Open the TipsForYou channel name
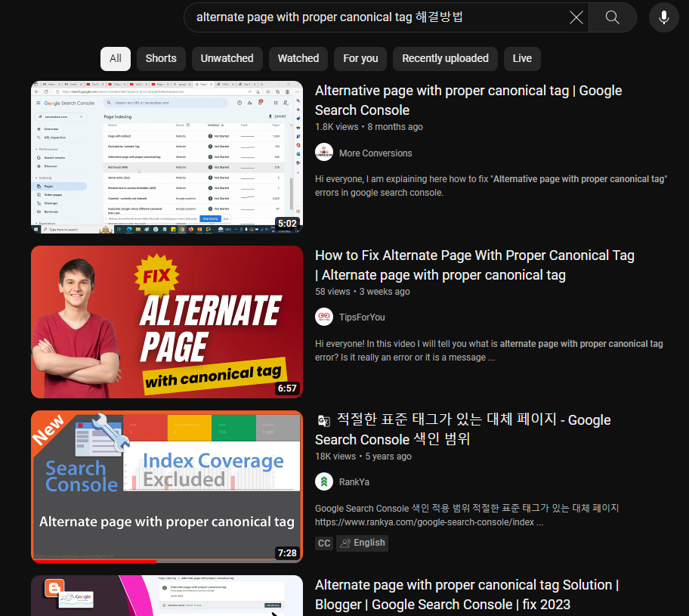This screenshot has width=689, height=616. pyautogui.click(x=362, y=317)
